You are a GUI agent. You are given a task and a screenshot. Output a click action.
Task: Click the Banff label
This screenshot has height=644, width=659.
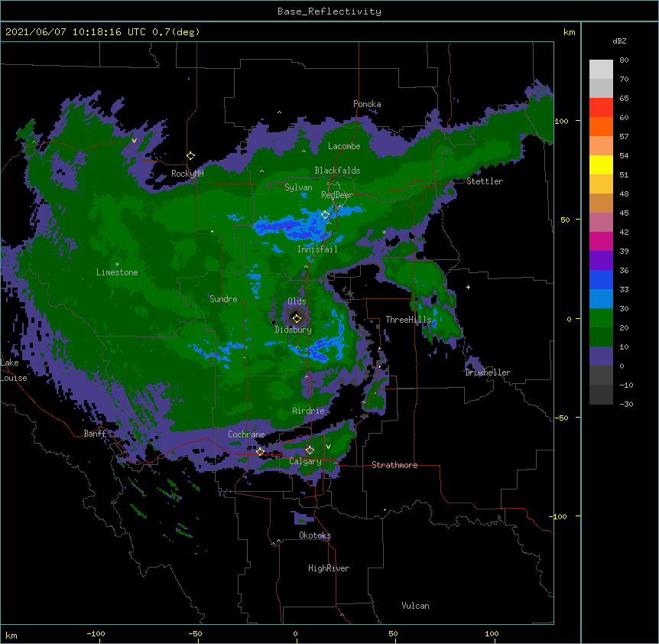tap(95, 434)
